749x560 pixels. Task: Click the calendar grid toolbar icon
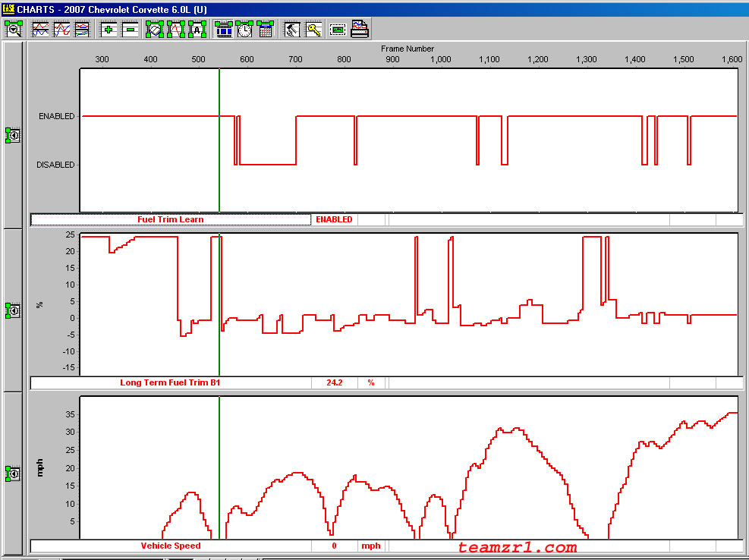(265, 30)
